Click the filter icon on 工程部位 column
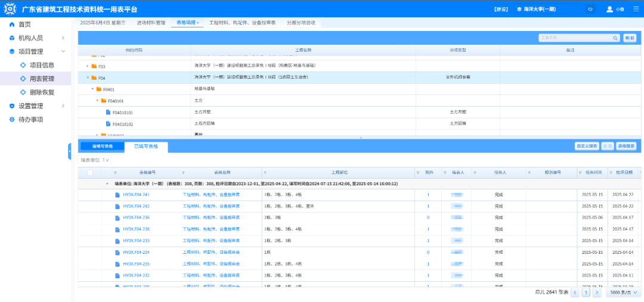The height and width of the screenshot is (302, 644). [265, 173]
